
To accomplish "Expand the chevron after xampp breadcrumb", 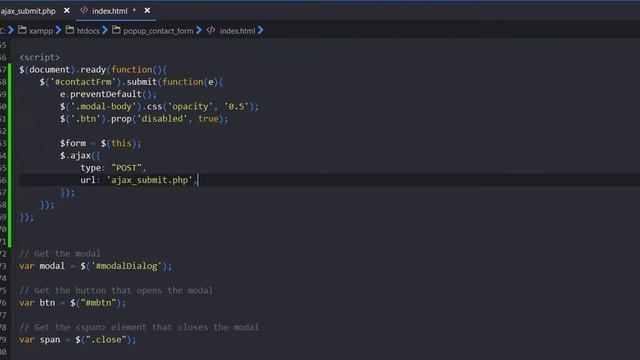I will coord(58,30).
